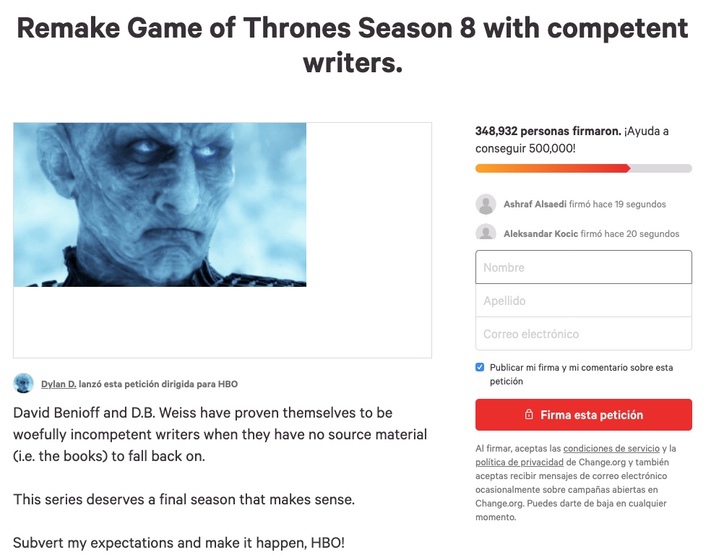Click the Night King petition image
Screen dimensions: 728x560
160,204
